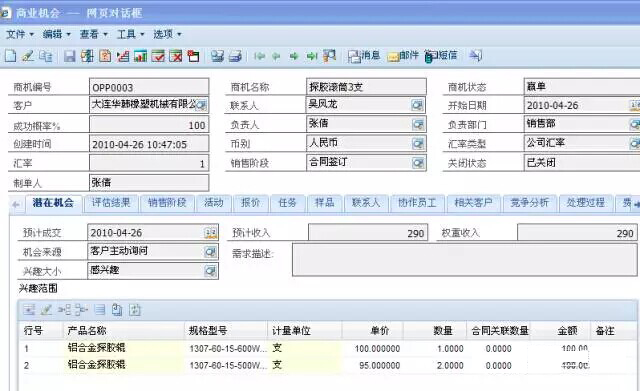Switch to the 评估结果 tab
The image size is (640, 391).
tap(111, 203)
